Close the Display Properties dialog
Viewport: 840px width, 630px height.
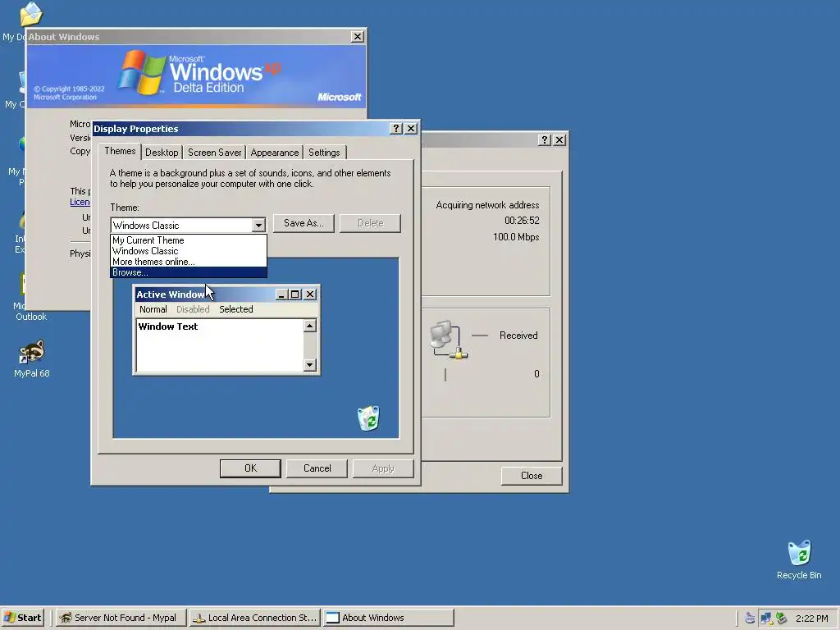pos(411,129)
